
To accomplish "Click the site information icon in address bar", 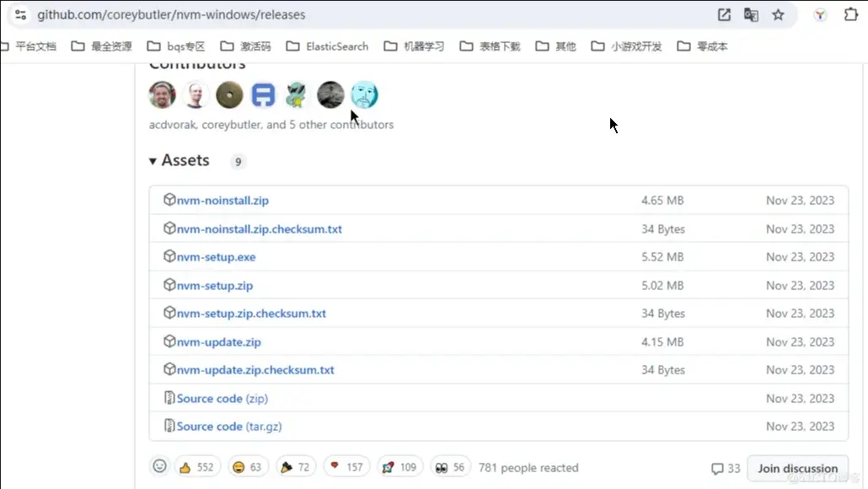I will pos(20,15).
